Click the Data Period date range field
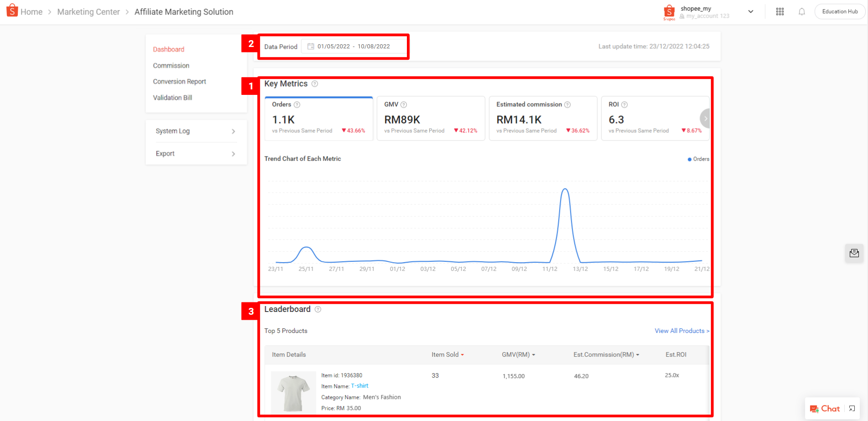 (353, 46)
